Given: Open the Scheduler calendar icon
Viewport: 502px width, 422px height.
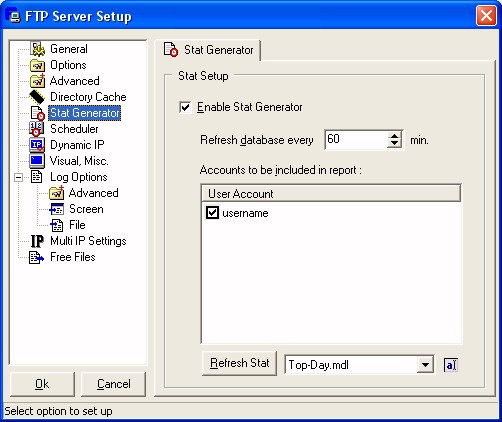Looking at the screenshot, I should [36, 129].
